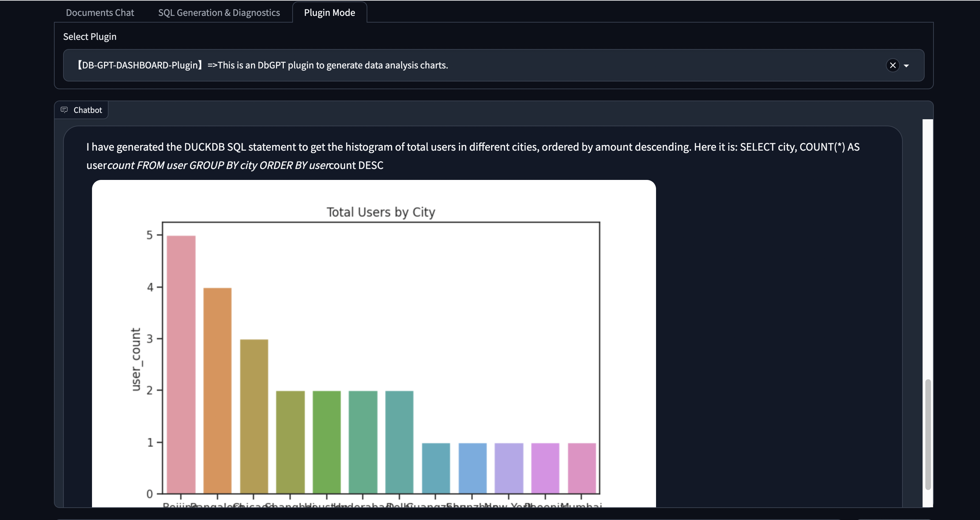Click the chart title Total Users by City
Screen dimensions: 980x520
[x=380, y=212]
